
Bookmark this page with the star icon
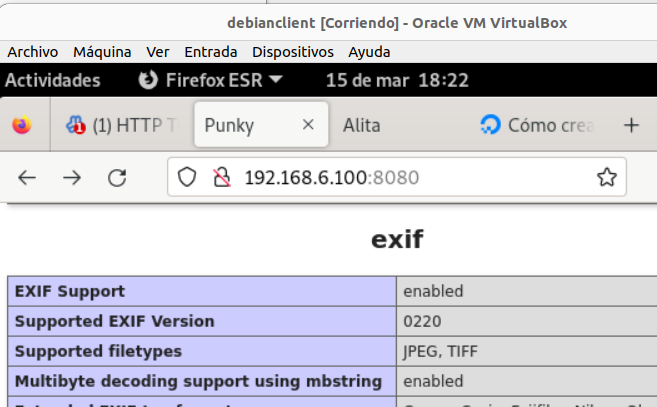(x=606, y=178)
